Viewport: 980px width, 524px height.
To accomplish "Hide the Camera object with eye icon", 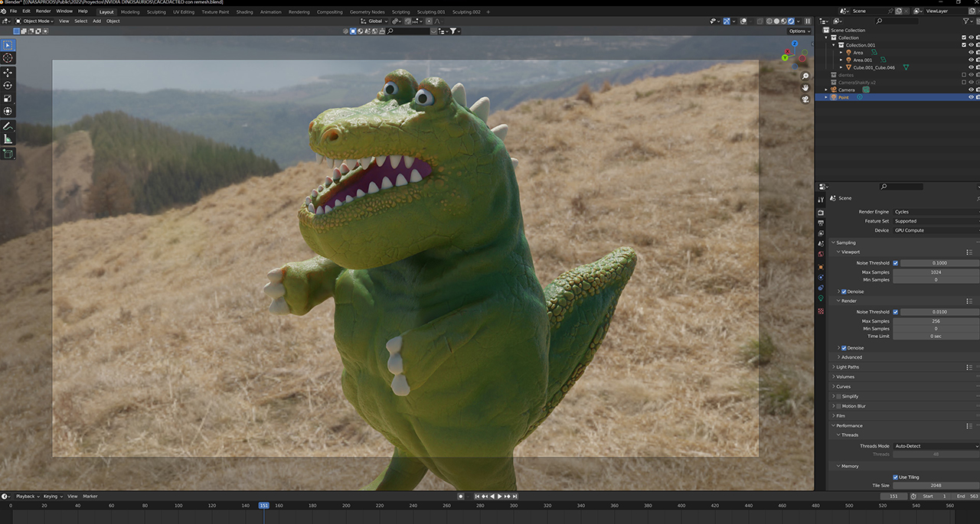I will coord(972,90).
